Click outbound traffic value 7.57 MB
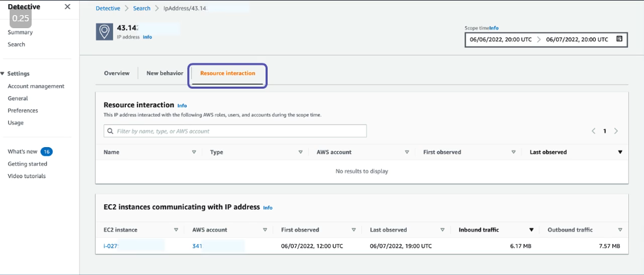This screenshot has width=644, height=275. (608, 246)
